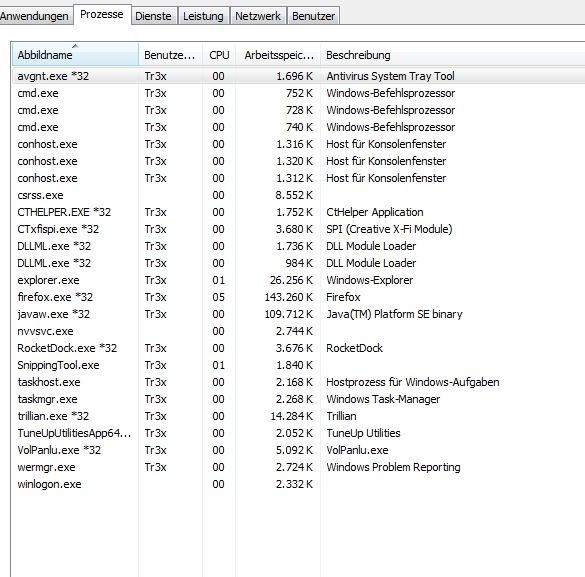The width and height of the screenshot is (585, 577).
Task: Click the Windows Problem Reporting description
Action: (393, 467)
